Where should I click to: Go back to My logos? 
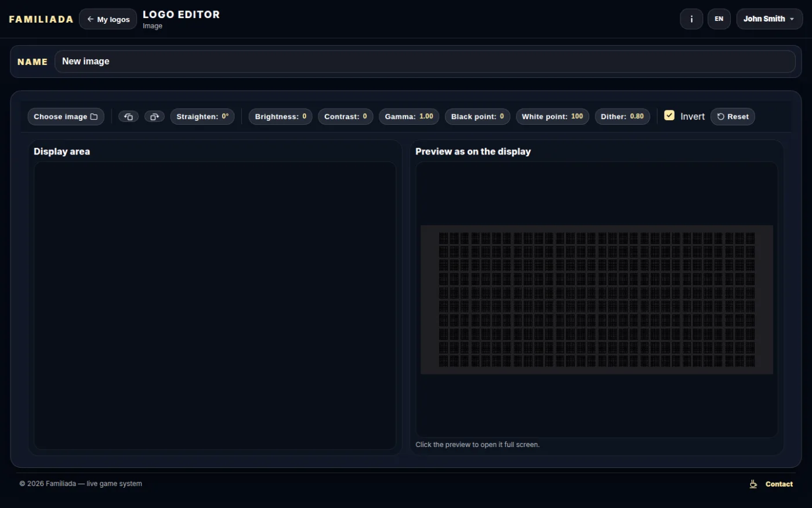(x=108, y=19)
